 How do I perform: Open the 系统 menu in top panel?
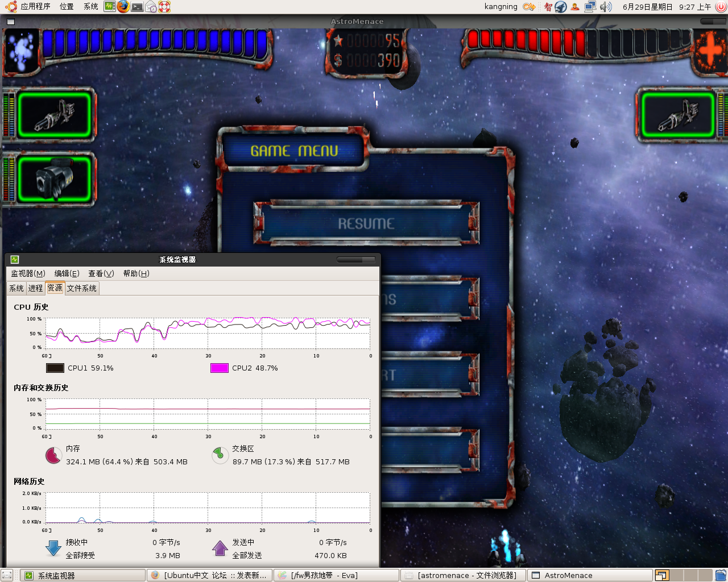[x=90, y=7]
